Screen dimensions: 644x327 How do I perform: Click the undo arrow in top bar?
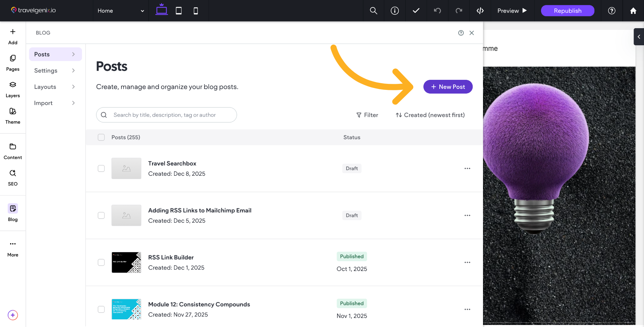point(437,11)
